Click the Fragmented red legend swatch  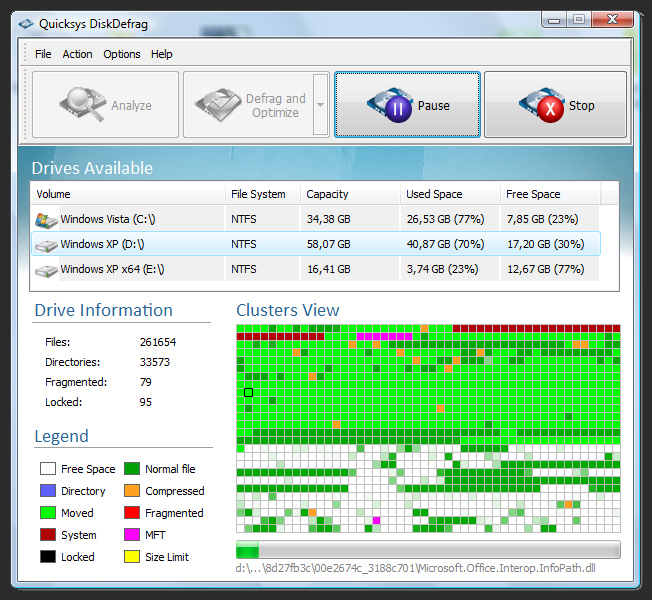pos(132,513)
